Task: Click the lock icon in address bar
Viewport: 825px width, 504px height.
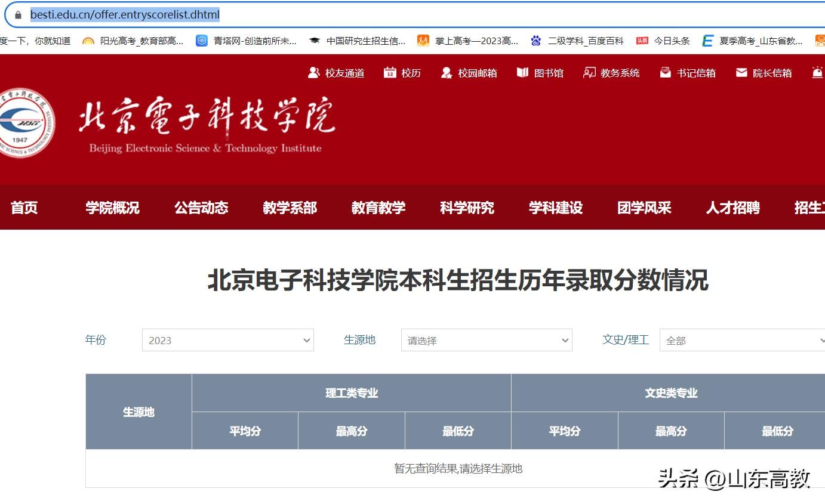Action: click(19, 15)
